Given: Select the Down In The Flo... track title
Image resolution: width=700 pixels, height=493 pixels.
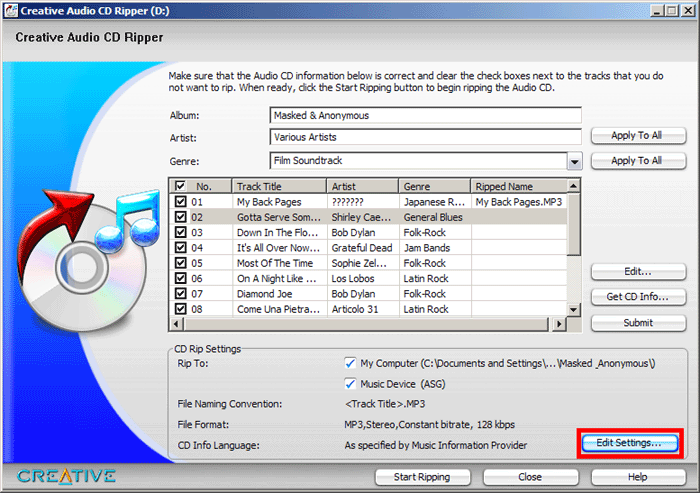Looking at the screenshot, I should 277,233.
